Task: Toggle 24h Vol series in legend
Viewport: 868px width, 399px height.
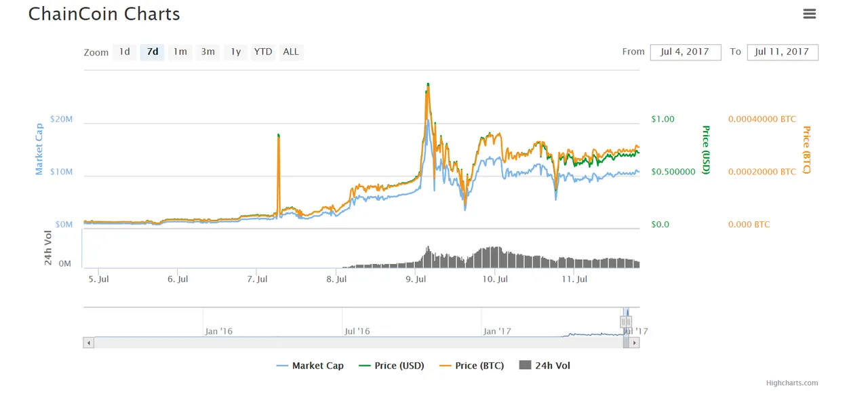Action: (x=545, y=366)
